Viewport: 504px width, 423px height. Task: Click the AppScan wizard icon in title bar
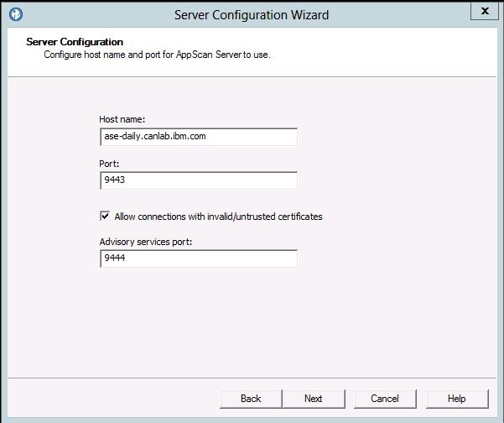coord(13,14)
